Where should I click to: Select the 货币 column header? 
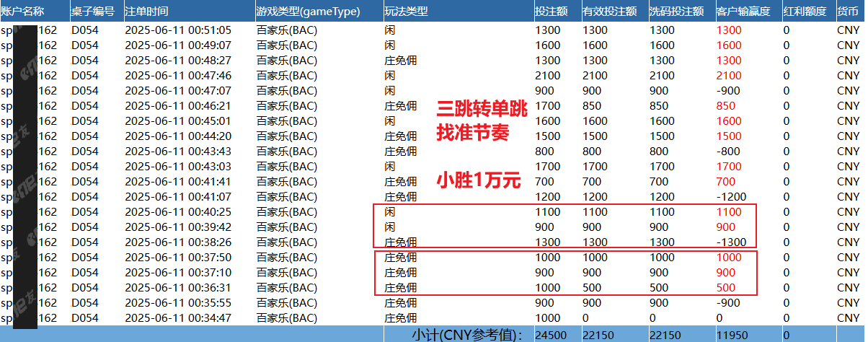(848, 12)
